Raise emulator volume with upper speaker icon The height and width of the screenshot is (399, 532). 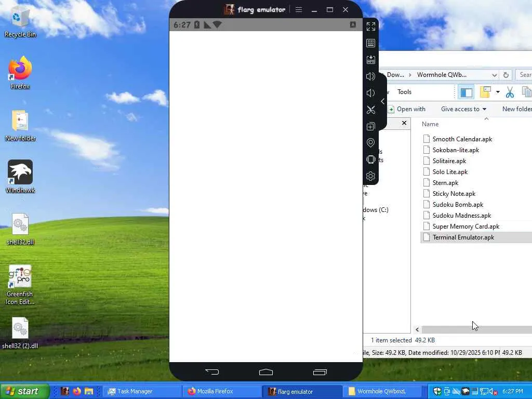(x=370, y=76)
